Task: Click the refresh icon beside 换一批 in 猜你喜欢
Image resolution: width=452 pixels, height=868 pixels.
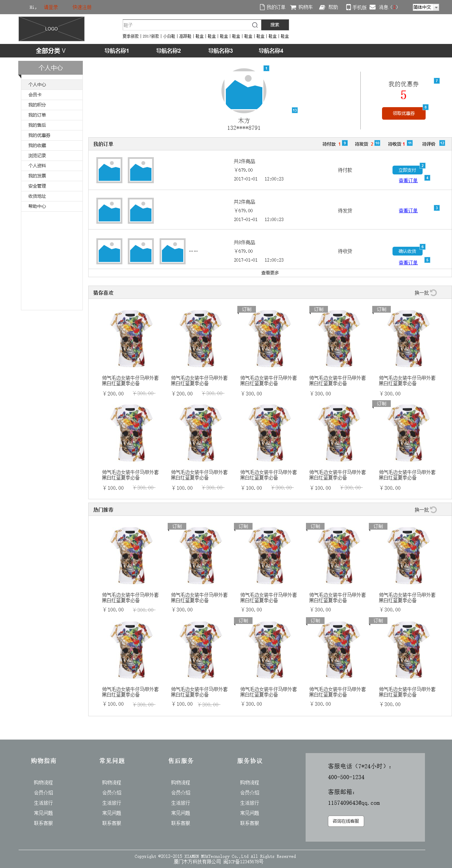Action: point(434,293)
